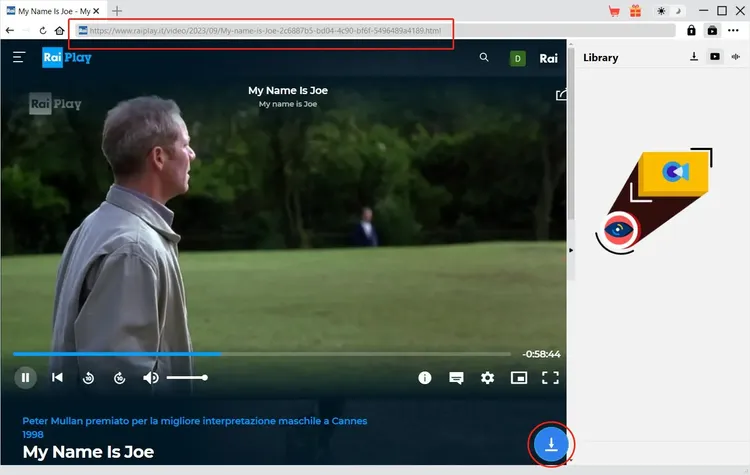Mute the player volume

pyautogui.click(x=151, y=377)
